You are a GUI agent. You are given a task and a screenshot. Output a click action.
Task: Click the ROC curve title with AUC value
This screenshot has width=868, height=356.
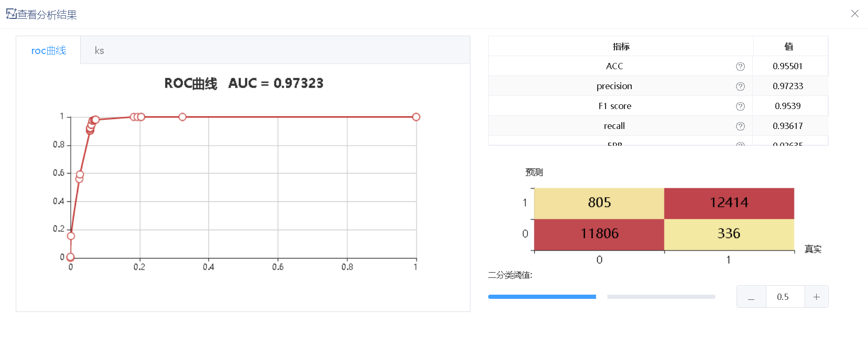point(244,83)
